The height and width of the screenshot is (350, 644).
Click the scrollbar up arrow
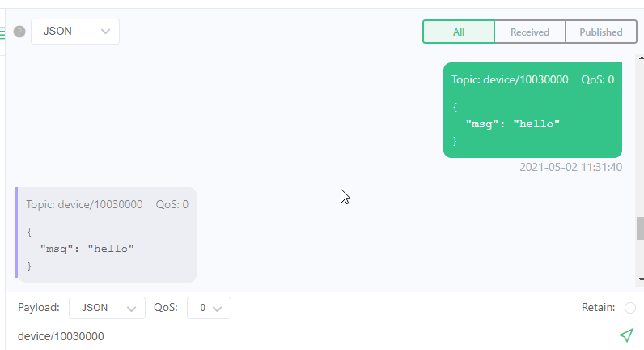point(641,58)
